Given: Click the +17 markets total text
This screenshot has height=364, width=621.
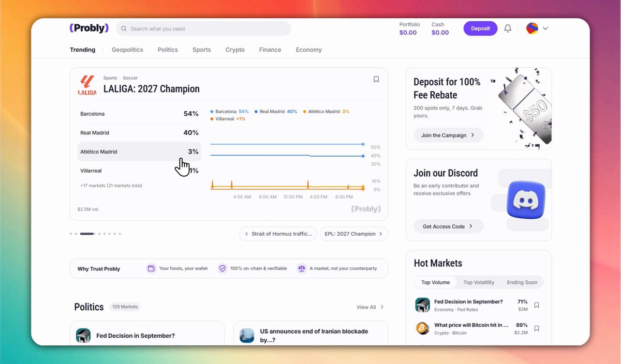Looking at the screenshot, I should pyautogui.click(x=111, y=186).
